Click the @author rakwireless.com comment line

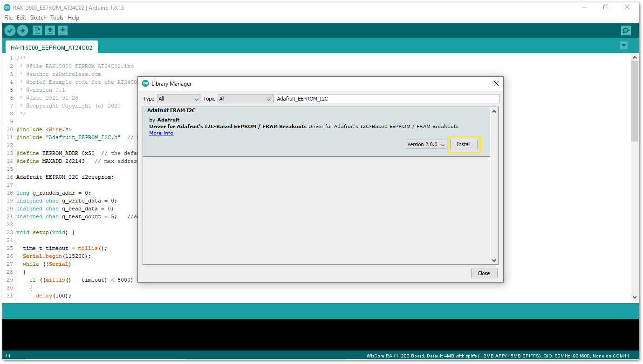[x=60, y=74]
